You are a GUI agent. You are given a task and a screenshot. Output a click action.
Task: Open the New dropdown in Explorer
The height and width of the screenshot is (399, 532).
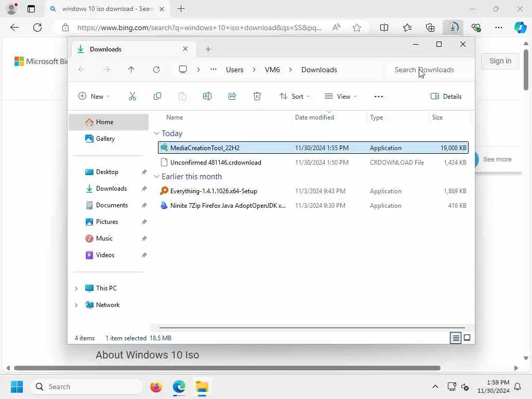[94, 96]
